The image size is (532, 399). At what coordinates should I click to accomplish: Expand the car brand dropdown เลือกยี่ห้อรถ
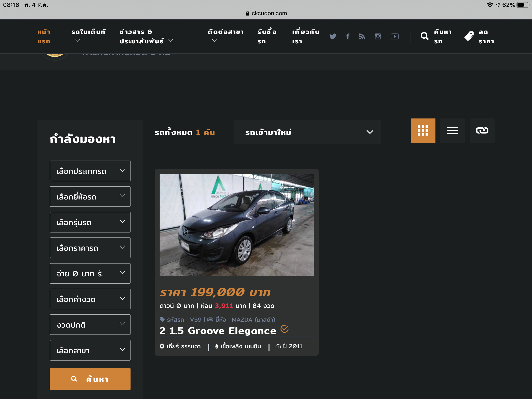coord(90,197)
